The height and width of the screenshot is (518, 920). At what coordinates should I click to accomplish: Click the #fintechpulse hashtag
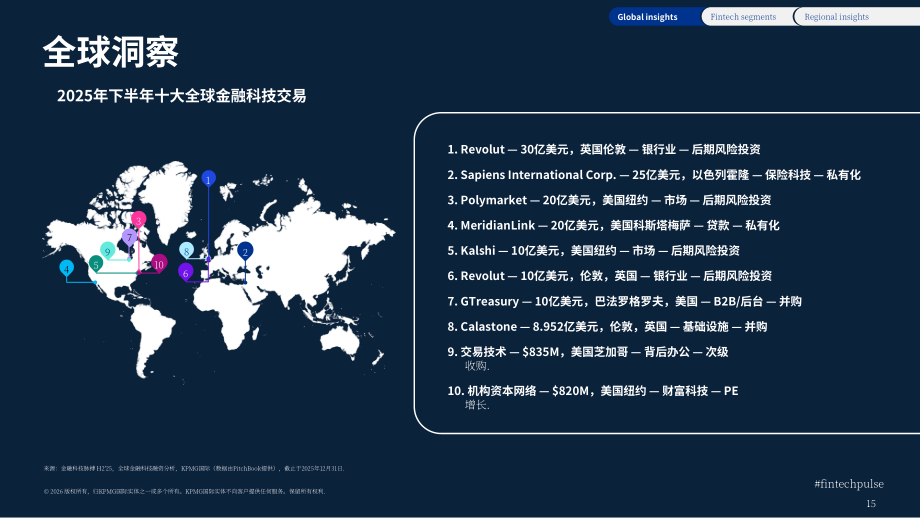point(849,484)
